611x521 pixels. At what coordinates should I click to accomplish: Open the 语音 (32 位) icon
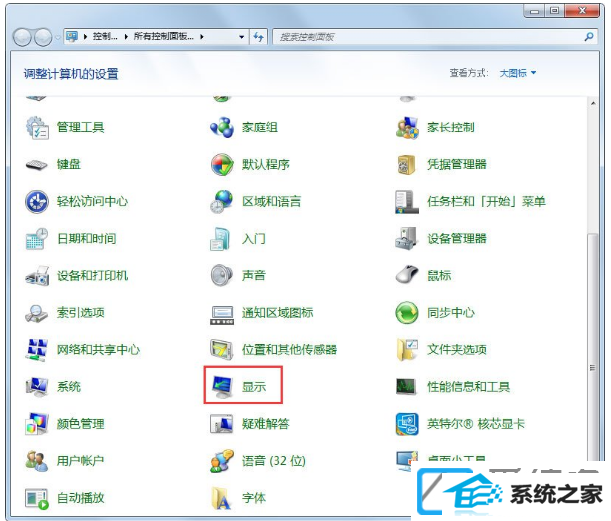pos(222,461)
